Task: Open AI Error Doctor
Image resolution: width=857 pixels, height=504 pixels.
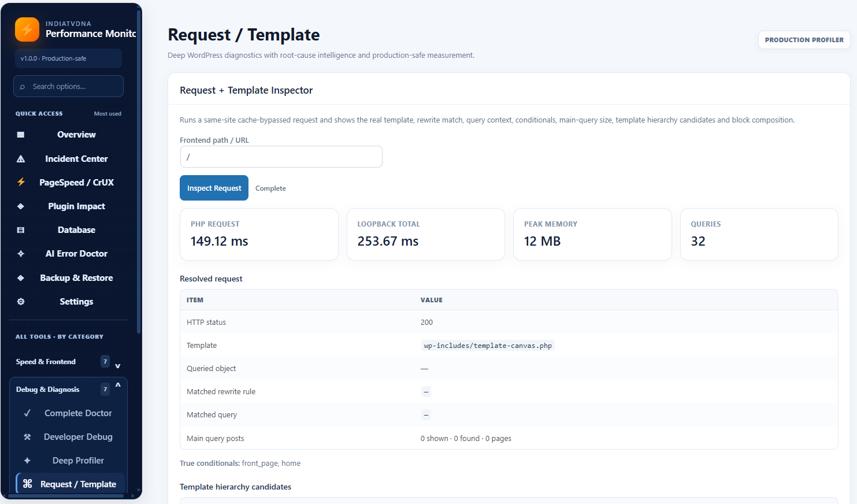Action: (68, 254)
